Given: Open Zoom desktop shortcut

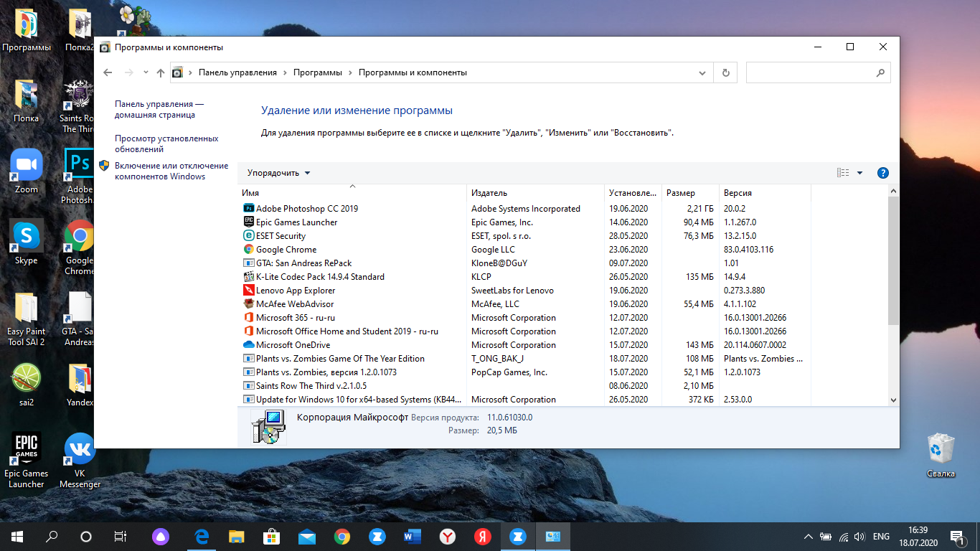Looking at the screenshot, I should (27, 171).
